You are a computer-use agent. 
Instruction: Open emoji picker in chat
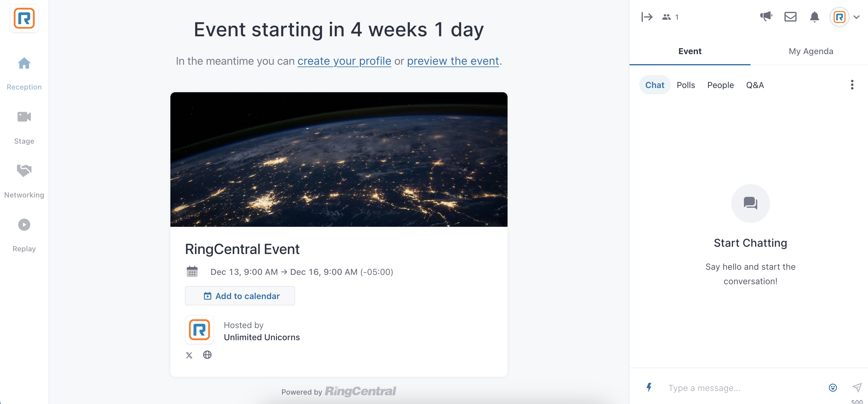coord(832,388)
